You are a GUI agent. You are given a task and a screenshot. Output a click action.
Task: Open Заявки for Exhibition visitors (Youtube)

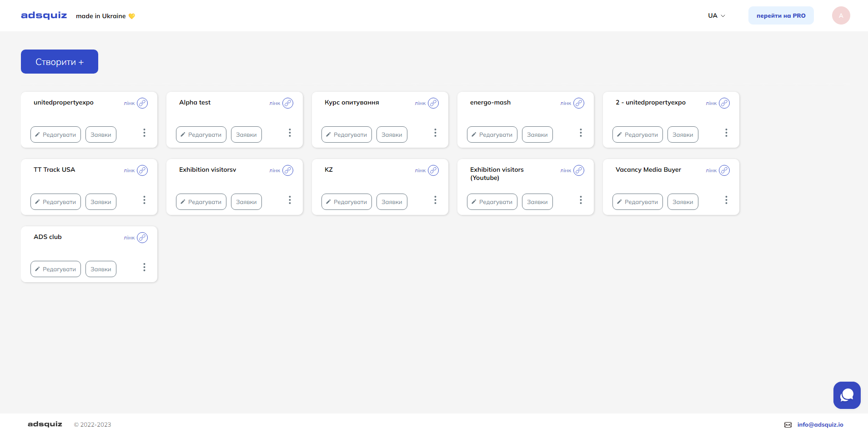click(x=537, y=202)
